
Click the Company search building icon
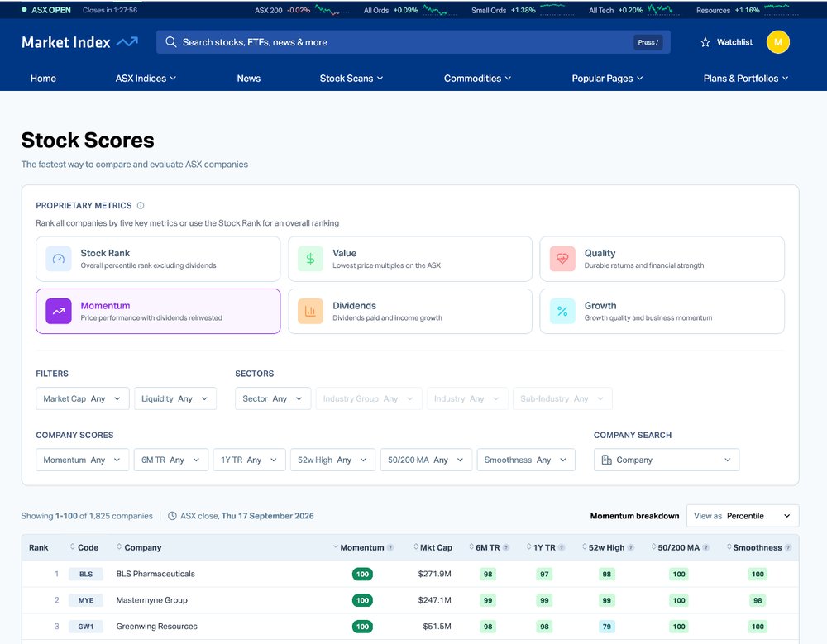pyautogui.click(x=606, y=460)
